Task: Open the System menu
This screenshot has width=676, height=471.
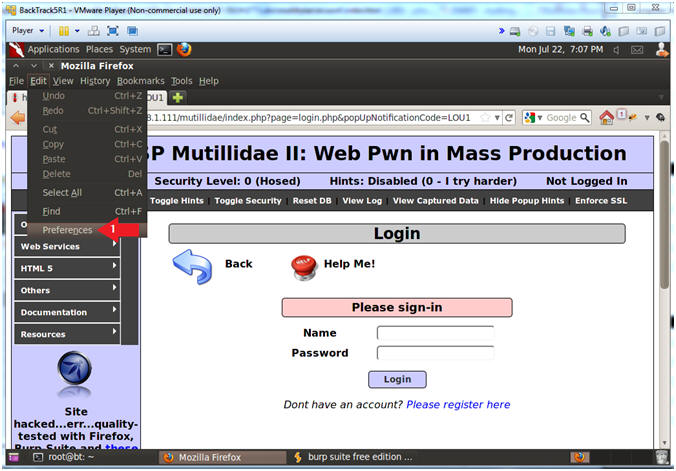Action: [x=135, y=50]
